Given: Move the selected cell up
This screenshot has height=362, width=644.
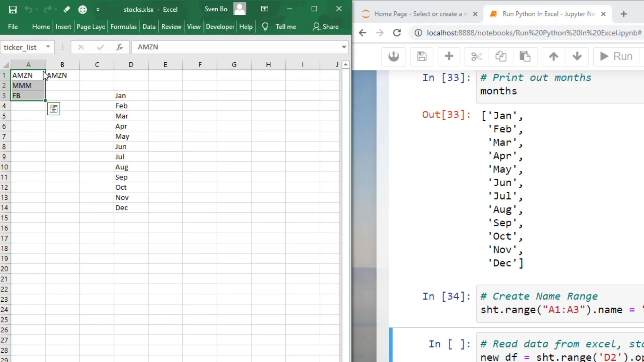Looking at the screenshot, I should [x=553, y=56].
